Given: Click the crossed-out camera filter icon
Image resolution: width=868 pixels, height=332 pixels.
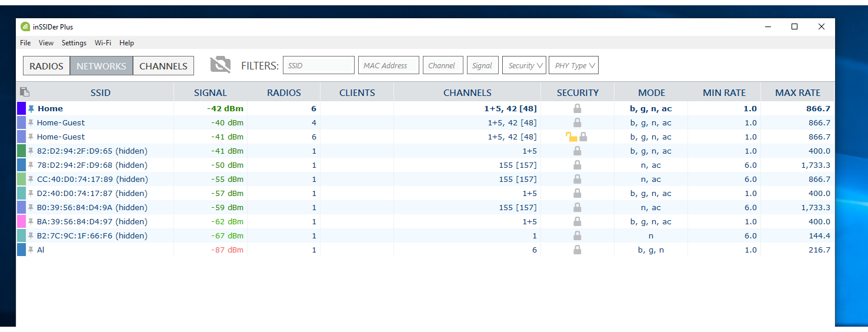Looking at the screenshot, I should click(221, 65).
